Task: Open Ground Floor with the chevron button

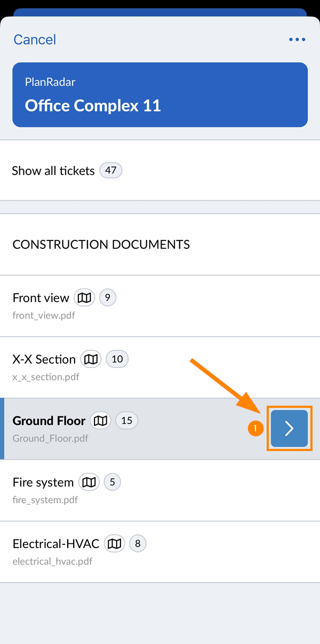Action: (289, 429)
